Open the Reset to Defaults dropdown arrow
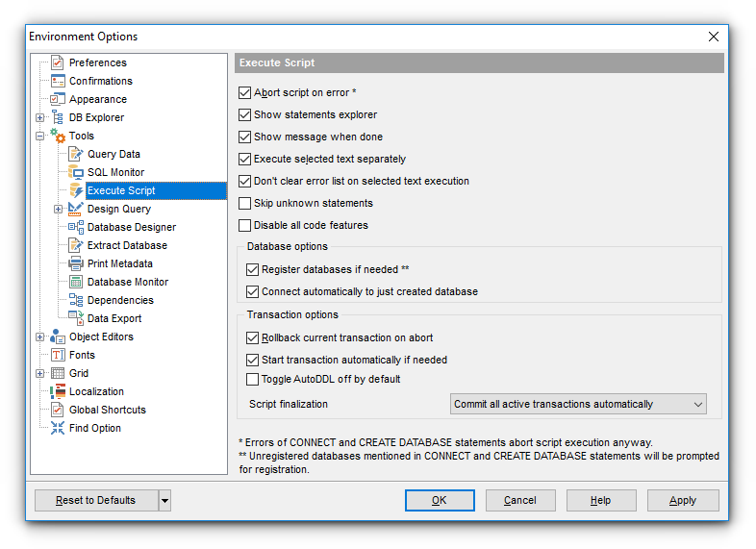The image size is (756, 549). tap(164, 500)
